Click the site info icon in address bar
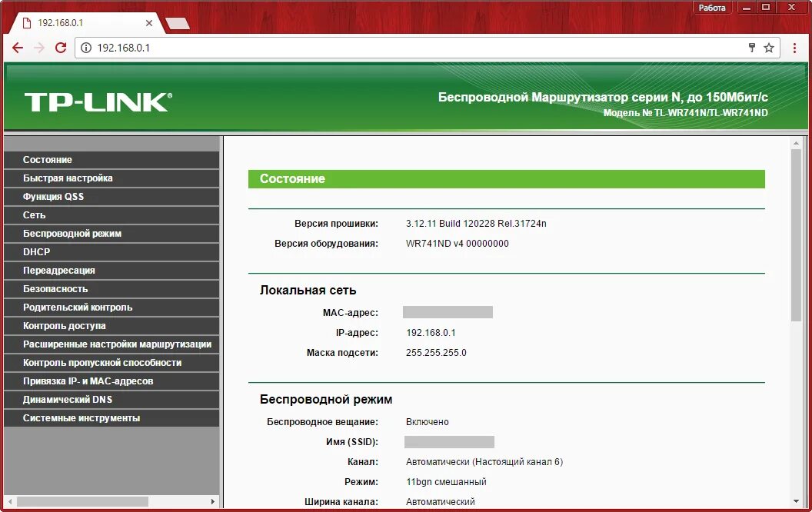 (86, 48)
